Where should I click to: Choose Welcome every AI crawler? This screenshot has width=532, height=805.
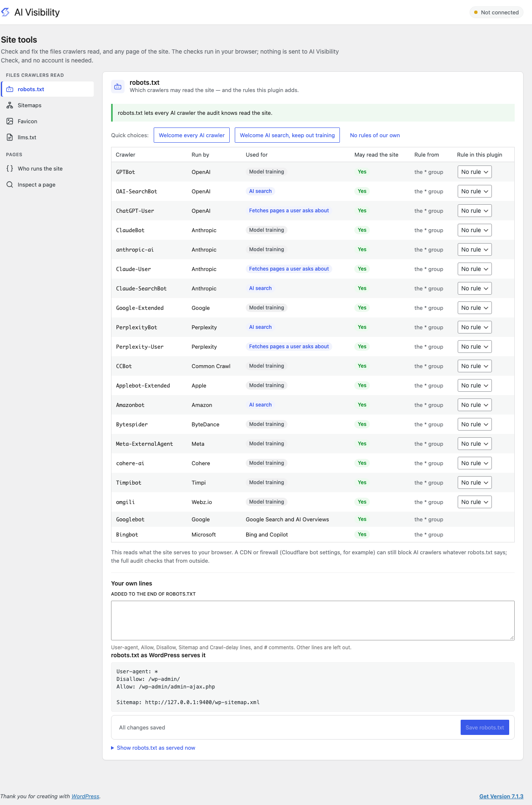(x=192, y=136)
